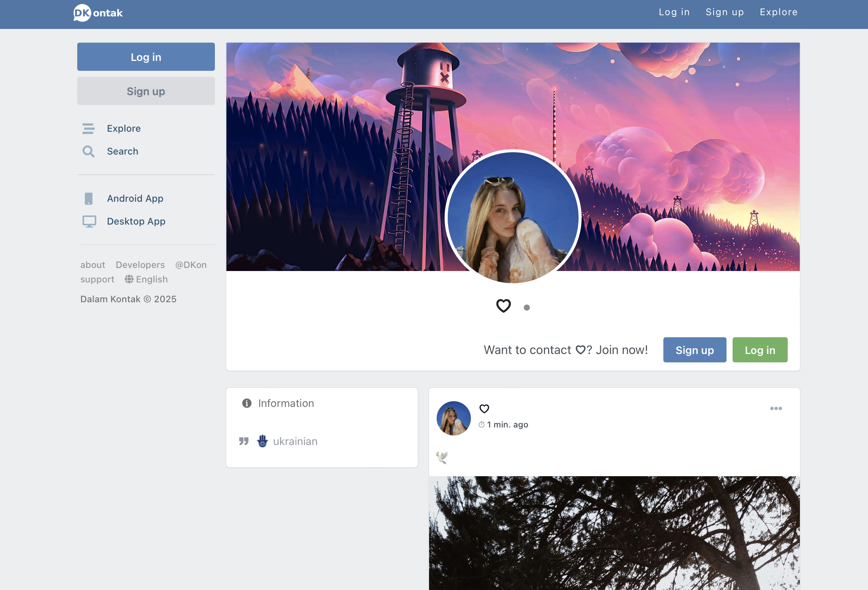Open the large circular profile picture

tap(513, 217)
